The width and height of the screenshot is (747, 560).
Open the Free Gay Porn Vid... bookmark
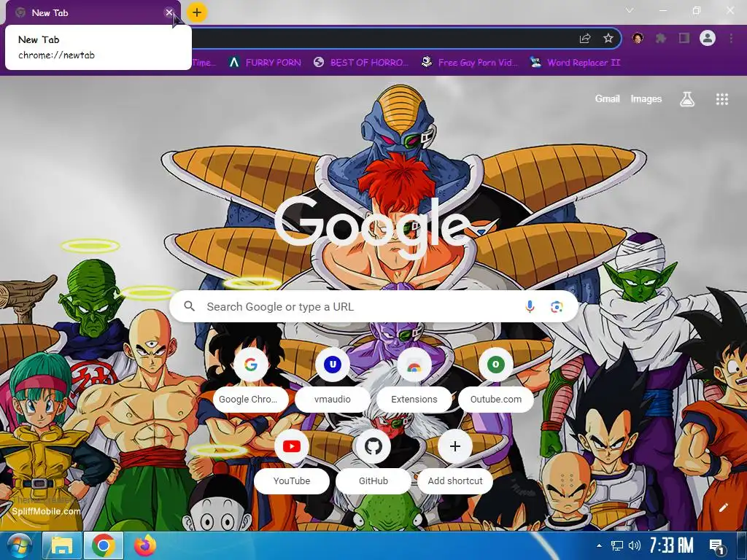469,63
